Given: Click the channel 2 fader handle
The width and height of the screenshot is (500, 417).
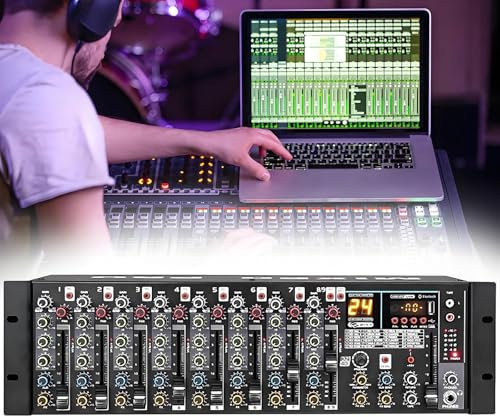Looking at the screenshot, I should coord(101,399).
